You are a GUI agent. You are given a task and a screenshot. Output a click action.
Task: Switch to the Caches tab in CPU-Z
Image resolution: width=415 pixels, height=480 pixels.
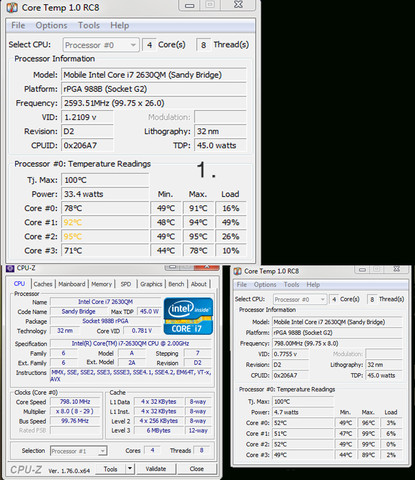pos(43,284)
